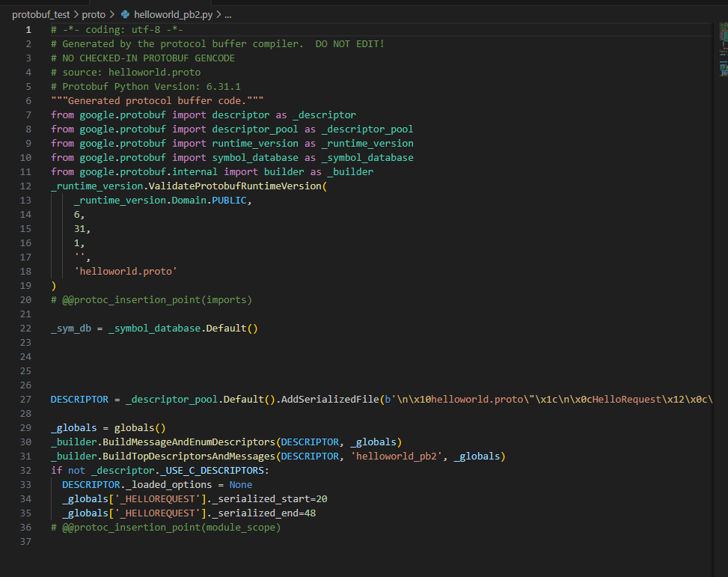Select line number 1 in the gutter
728x577 pixels.
click(28, 29)
